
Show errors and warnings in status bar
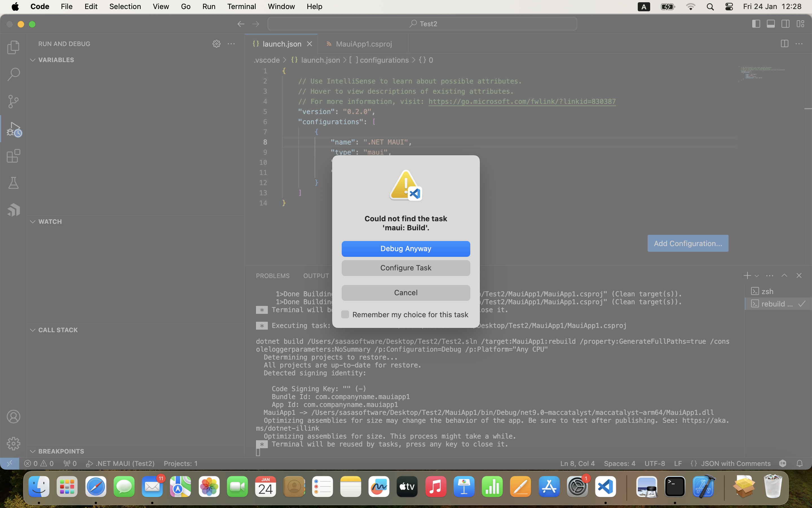[x=39, y=464]
